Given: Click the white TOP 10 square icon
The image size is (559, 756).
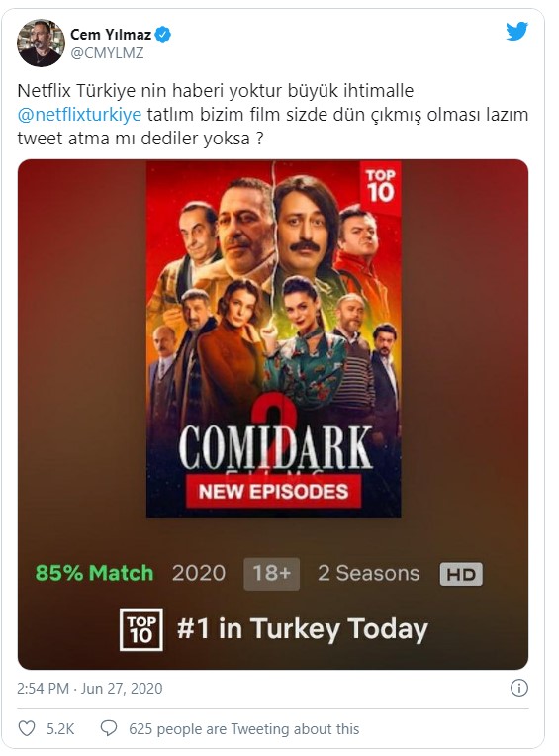Looking at the screenshot, I should tap(141, 629).
